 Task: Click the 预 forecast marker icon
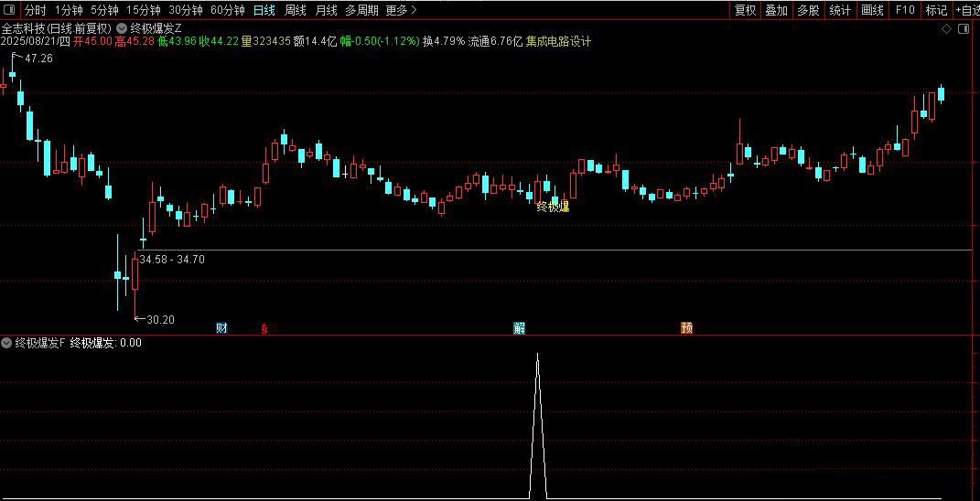coord(687,328)
